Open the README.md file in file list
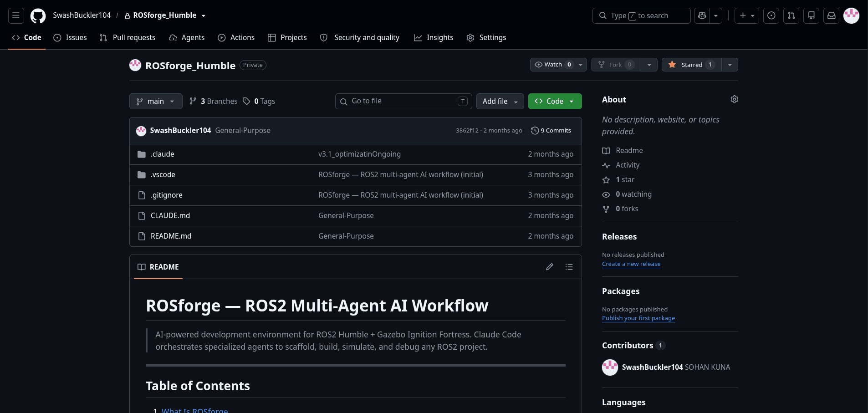The height and width of the screenshot is (413, 868). [171, 236]
